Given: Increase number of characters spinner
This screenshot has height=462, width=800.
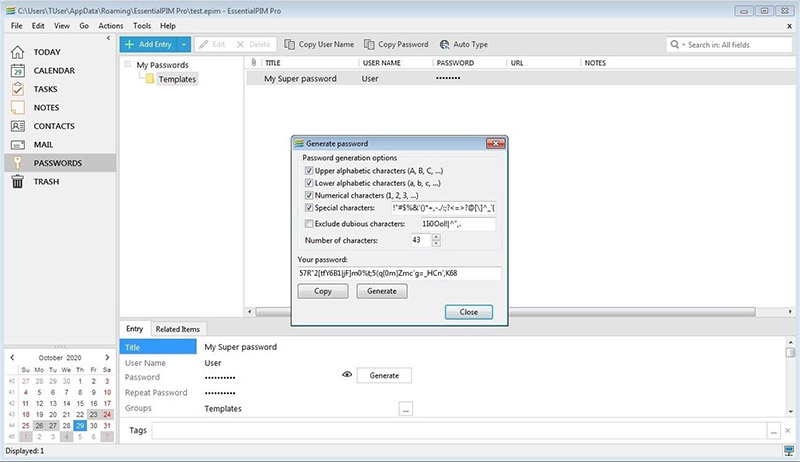Looking at the screenshot, I should click(436, 237).
